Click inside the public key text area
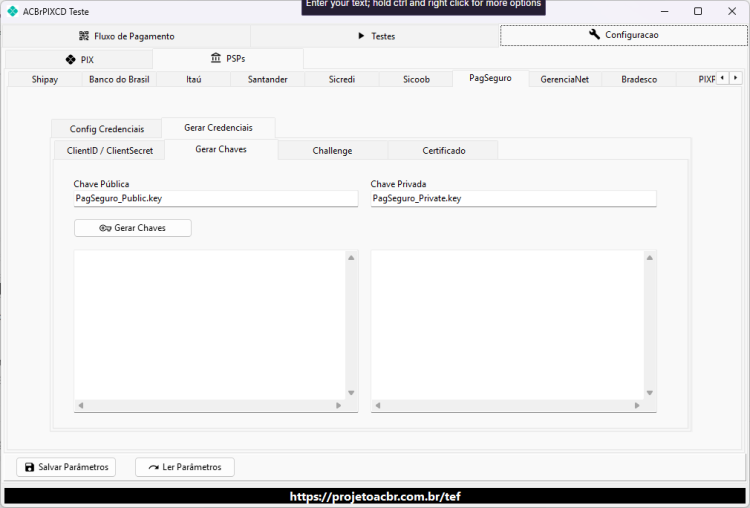 (x=210, y=325)
